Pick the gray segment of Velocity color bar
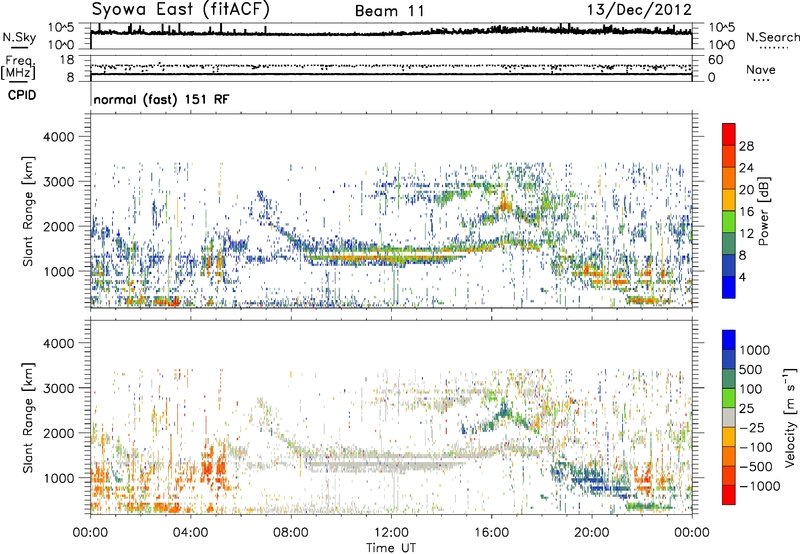Screen dimensions: 800x554 point(729,418)
